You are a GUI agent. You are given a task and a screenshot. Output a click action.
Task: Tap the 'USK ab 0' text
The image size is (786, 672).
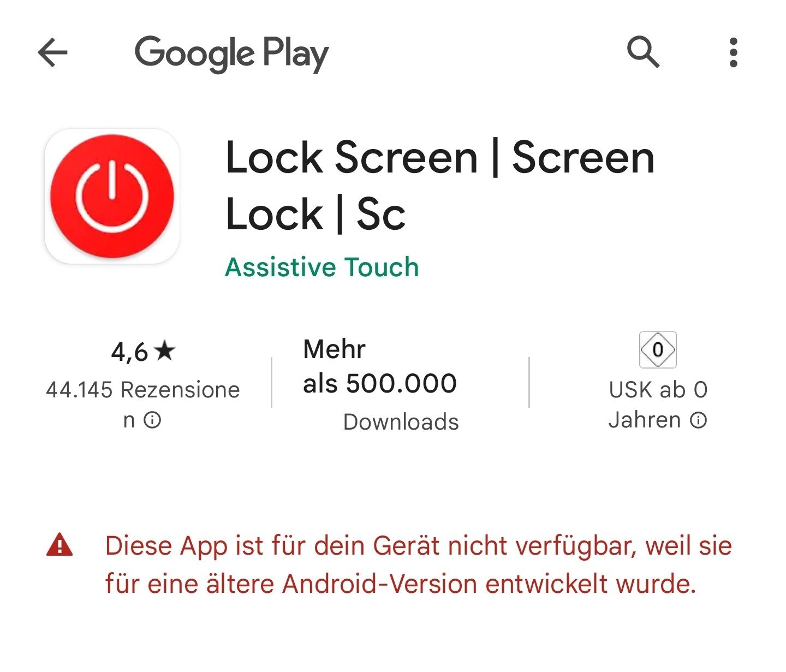click(658, 390)
